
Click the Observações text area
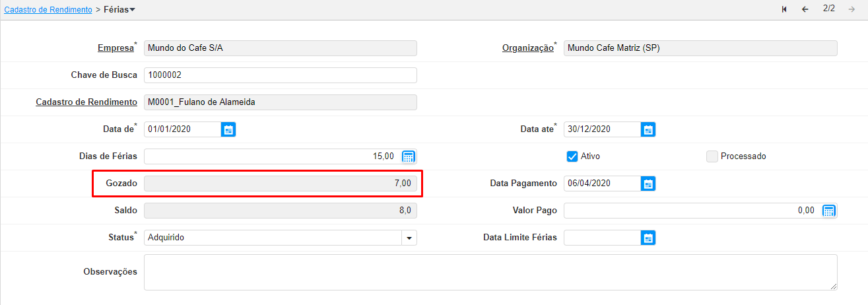tap(490, 272)
